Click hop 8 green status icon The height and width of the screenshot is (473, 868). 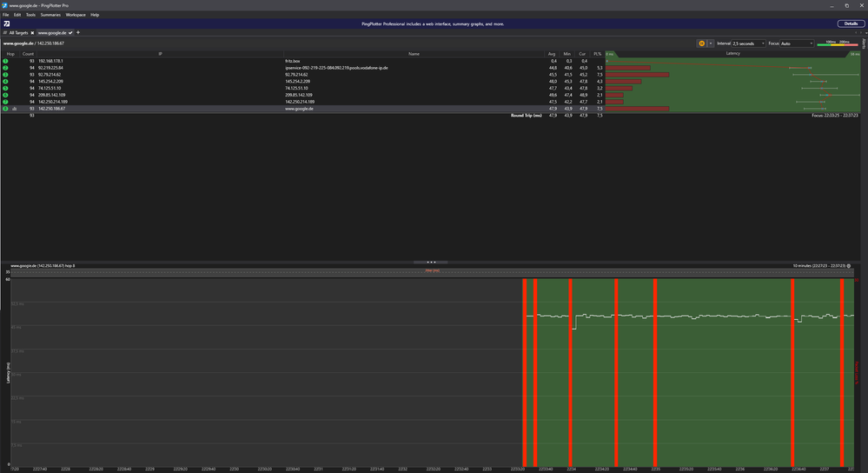pos(5,109)
